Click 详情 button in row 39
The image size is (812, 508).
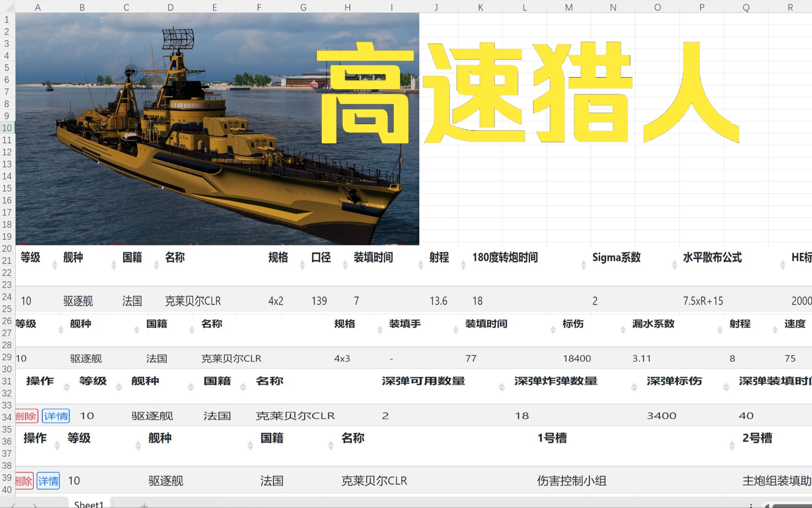coord(48,481)
